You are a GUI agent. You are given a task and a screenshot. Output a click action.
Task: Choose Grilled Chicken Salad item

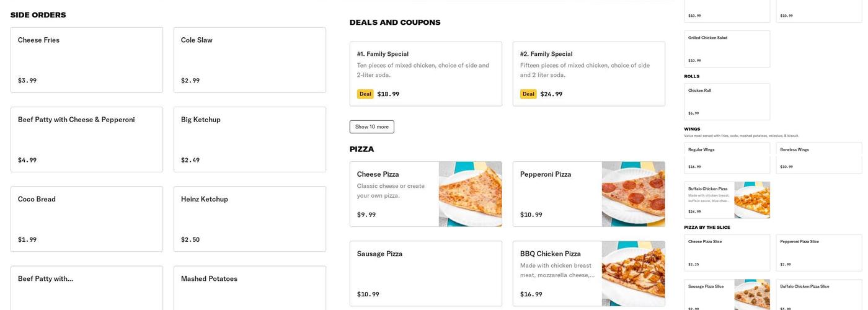727,49
